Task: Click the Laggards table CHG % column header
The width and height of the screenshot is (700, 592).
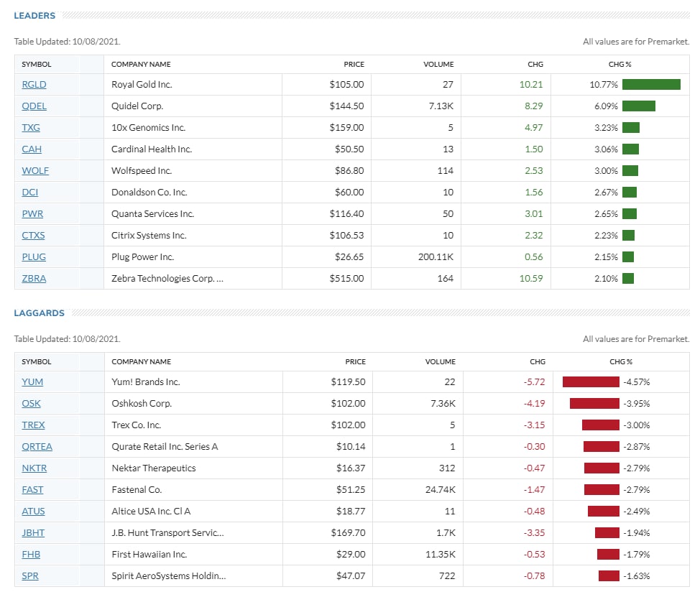Action: (621, 362)
